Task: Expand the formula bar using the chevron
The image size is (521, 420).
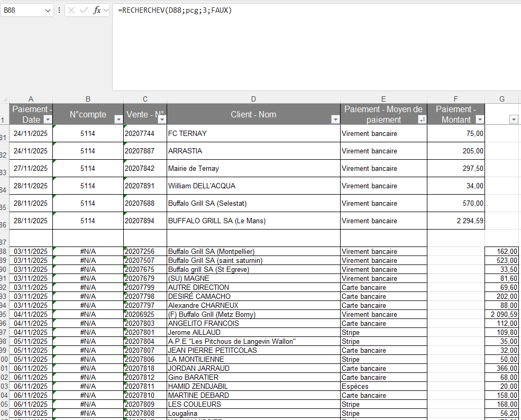Action: [x=106, y=10]
